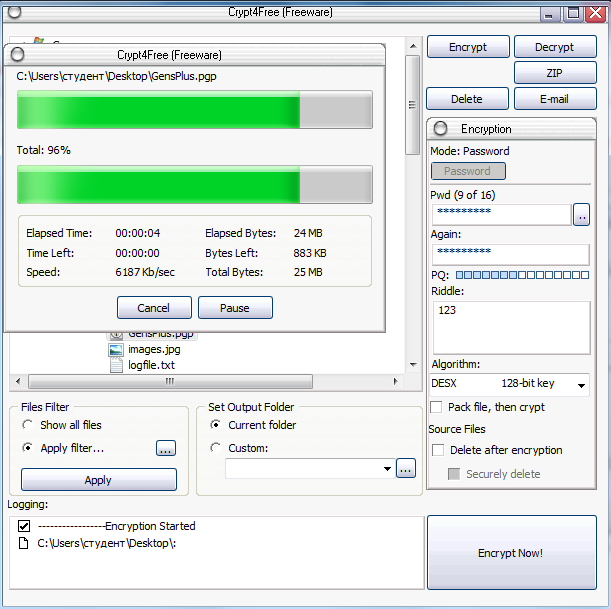This screenshot has height=609, width=611.
Task: Click the images.jpg file icon
Action: tap(116, 350)
